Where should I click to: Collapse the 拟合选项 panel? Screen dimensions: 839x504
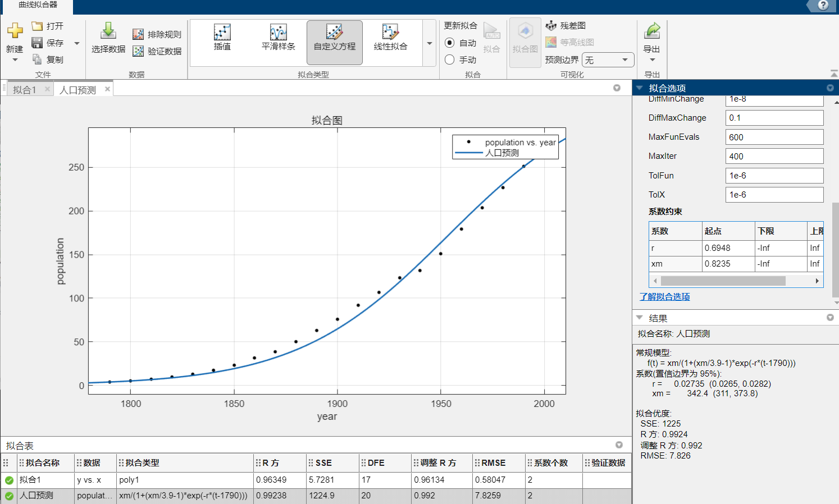(639, 88)
